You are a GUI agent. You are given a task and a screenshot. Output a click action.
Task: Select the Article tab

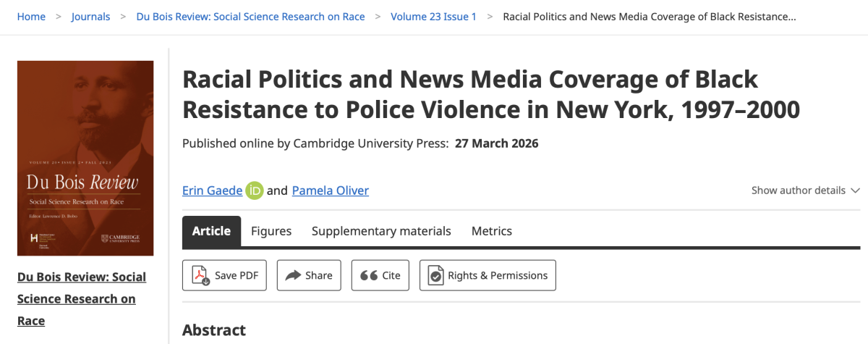click(x=211, y=231)
